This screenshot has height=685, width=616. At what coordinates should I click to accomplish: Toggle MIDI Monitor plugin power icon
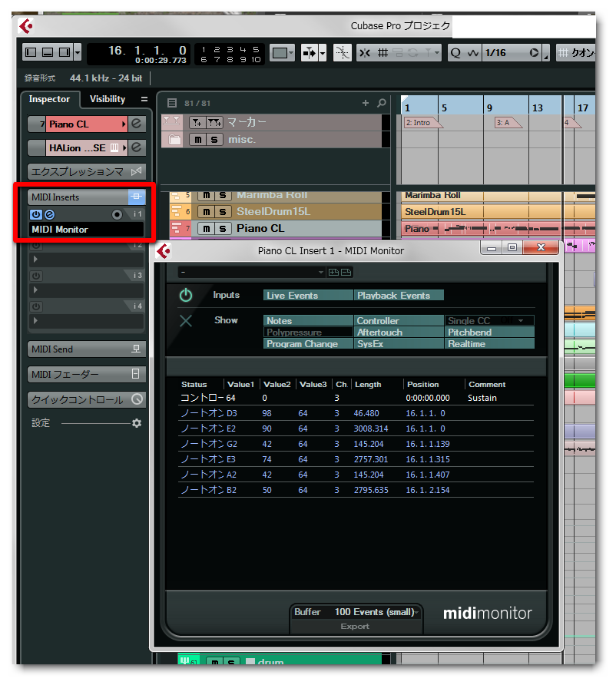coord(186,296)
